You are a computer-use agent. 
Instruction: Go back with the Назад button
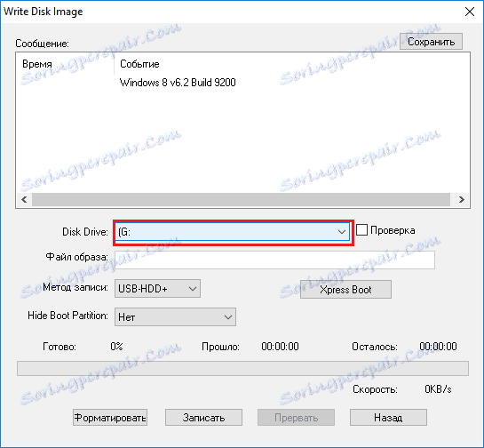(x=388, y=418)
